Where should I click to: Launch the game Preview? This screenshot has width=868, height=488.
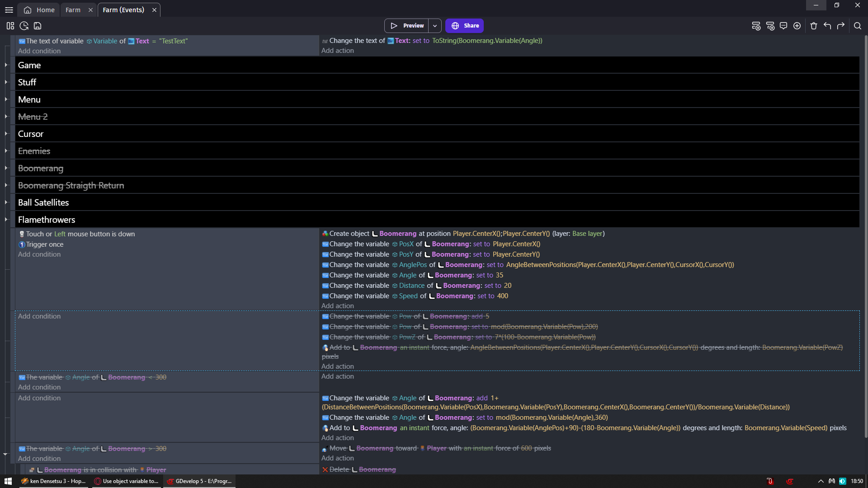pyautogui.click(x=407, y=26)
